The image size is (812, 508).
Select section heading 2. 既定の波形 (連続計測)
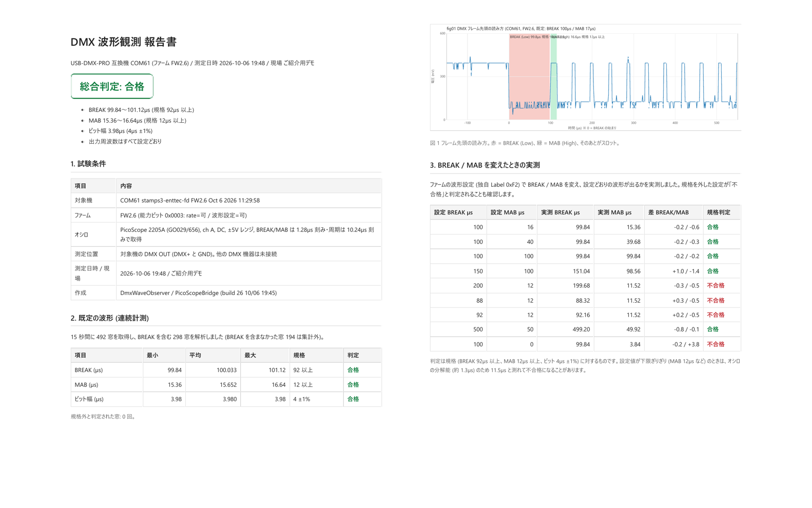point(110,318)
